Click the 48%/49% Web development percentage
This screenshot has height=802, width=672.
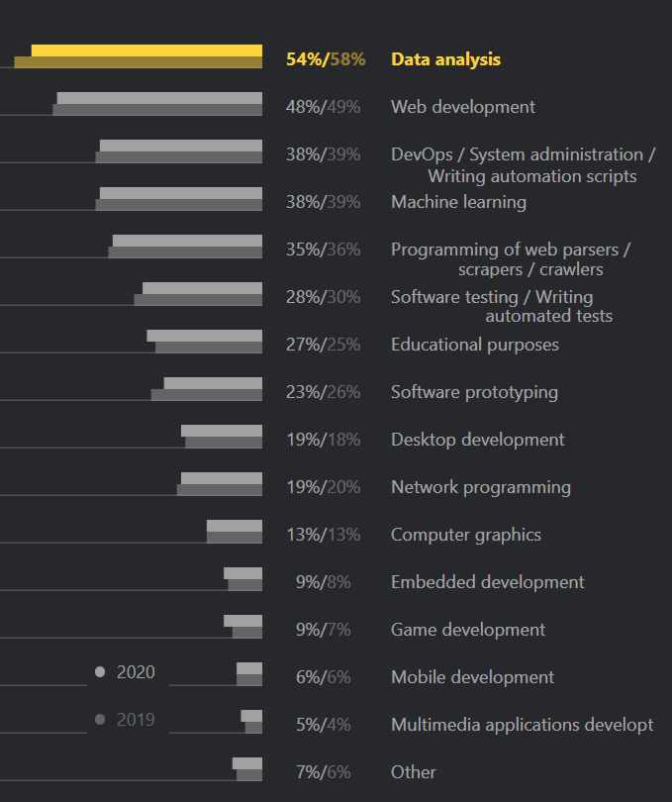(323, 107)
